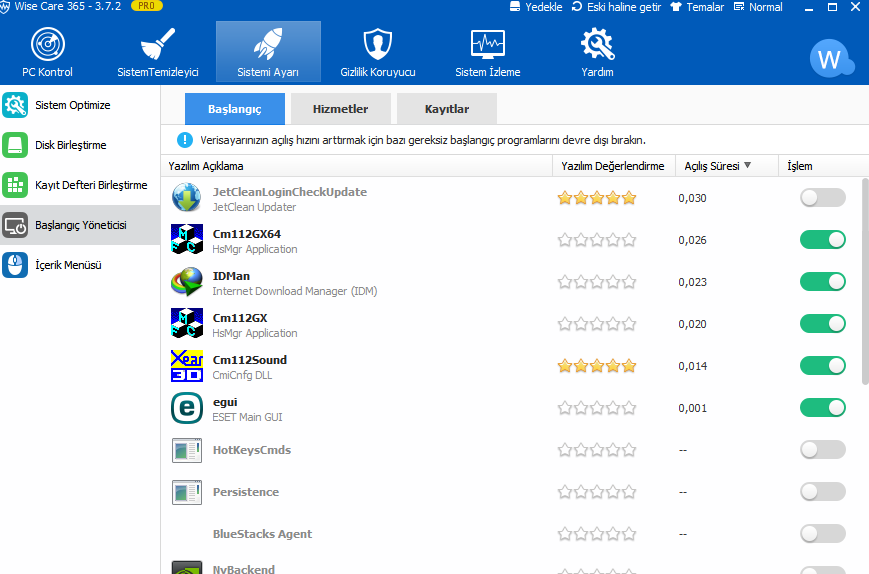This screenshot has height=574, width=869.
Task: Rate egui with the star rating
Action: point(597,408)
